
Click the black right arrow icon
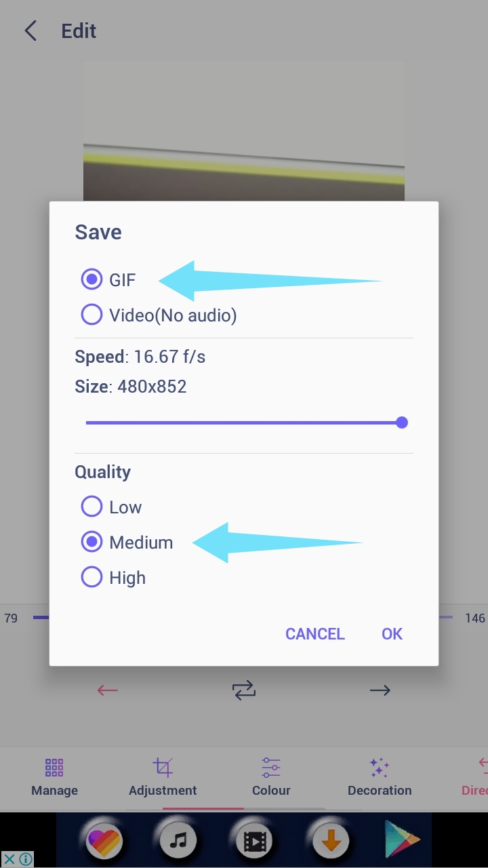click(380, 690)
